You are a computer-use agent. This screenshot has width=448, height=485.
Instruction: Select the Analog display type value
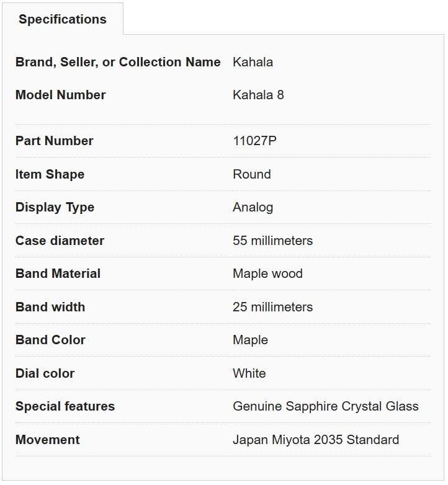point(253,207)
